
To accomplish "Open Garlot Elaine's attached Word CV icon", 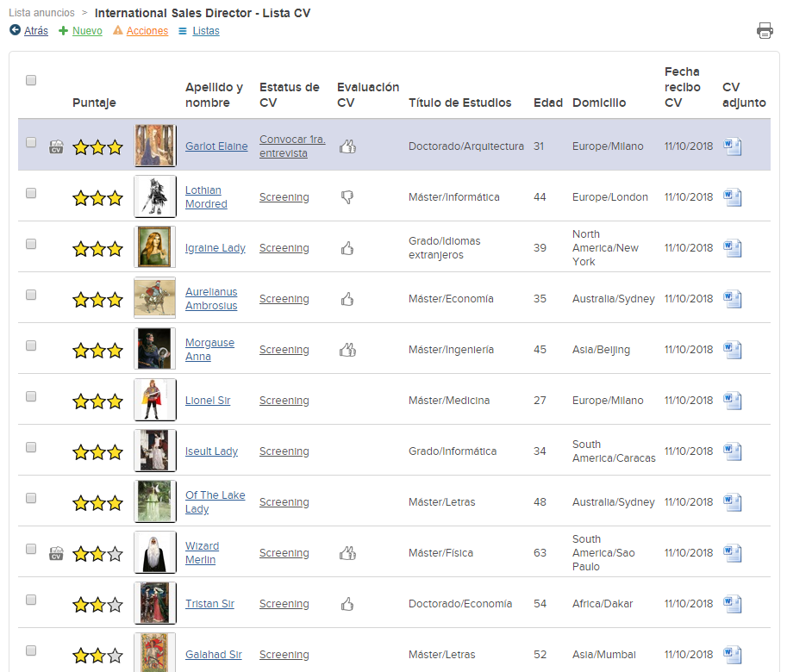I will pyautogui.click(x=733, y=146).
